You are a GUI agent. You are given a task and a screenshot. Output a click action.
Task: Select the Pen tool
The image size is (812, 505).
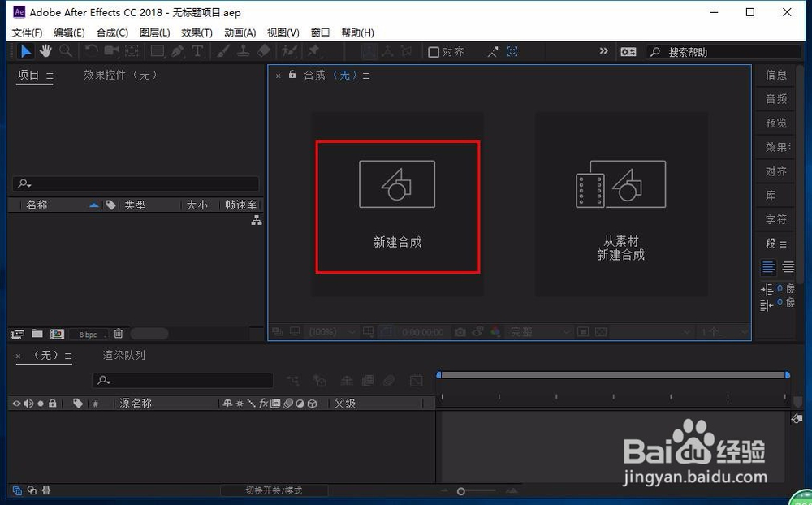click(x=178, y=51)
